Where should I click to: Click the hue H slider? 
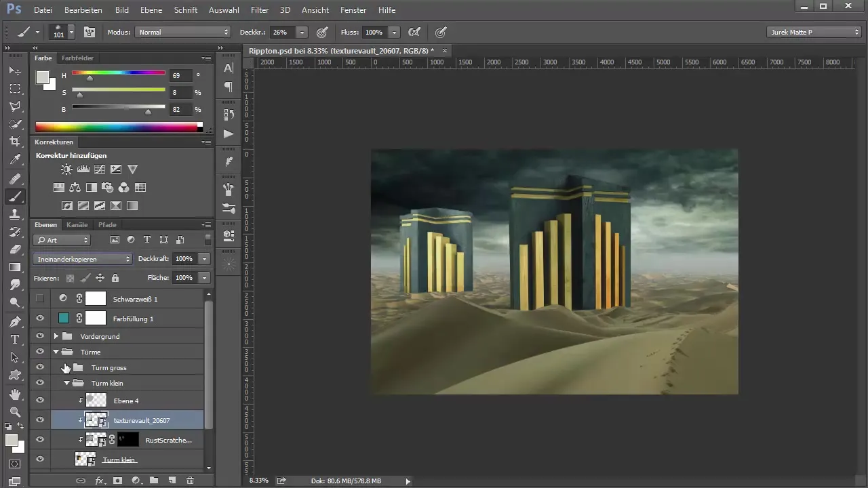[x=119, y=73]
